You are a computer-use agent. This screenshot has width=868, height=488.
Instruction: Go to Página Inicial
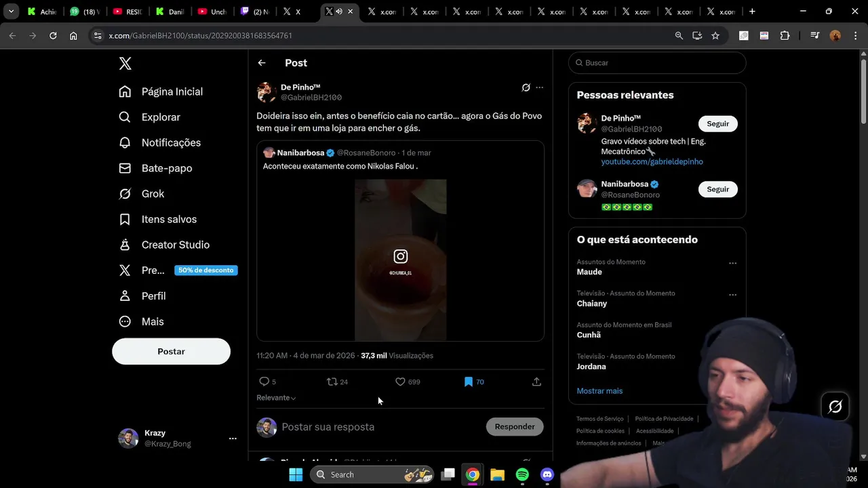[161, 91]
